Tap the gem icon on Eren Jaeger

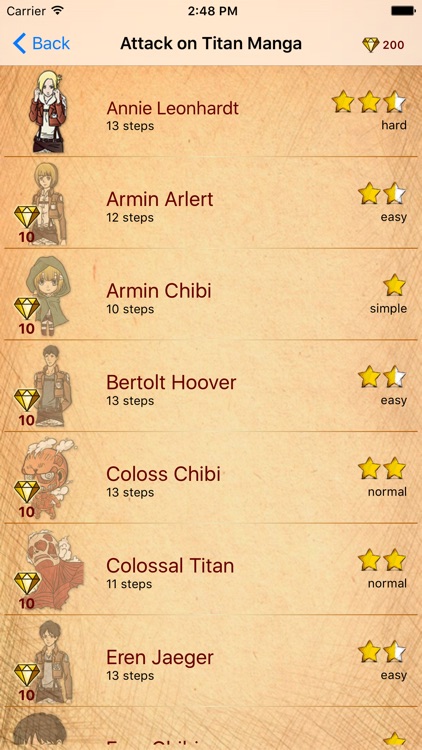tap(27, 675)
